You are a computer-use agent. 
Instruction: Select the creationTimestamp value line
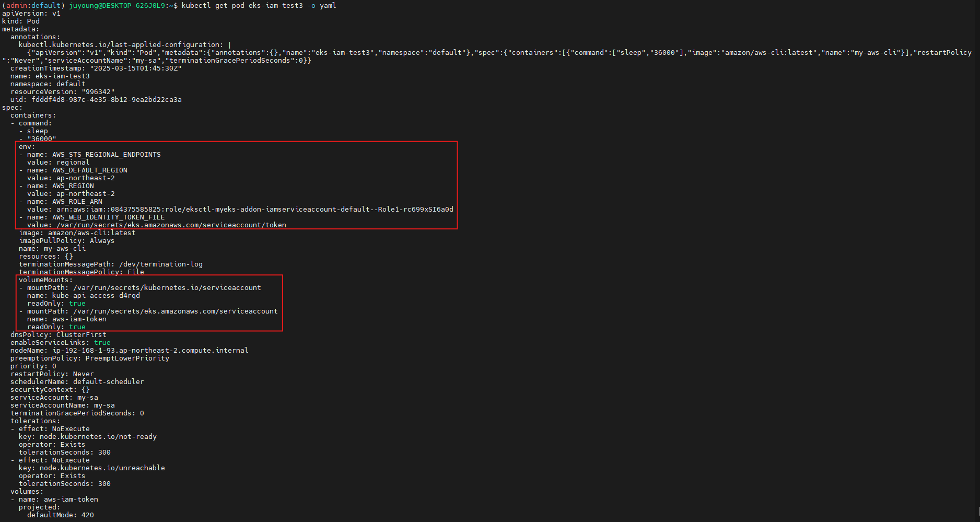[96, 68]
